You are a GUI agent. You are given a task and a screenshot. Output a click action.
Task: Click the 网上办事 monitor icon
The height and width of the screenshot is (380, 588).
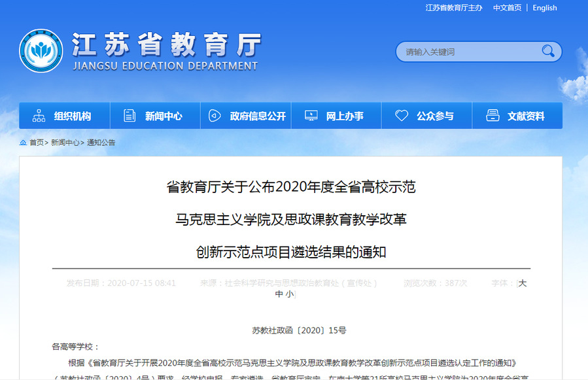click(311, 116)
